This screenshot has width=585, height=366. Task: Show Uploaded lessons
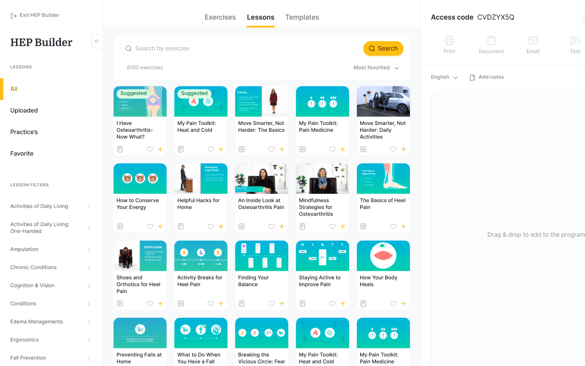click(24, 110)
